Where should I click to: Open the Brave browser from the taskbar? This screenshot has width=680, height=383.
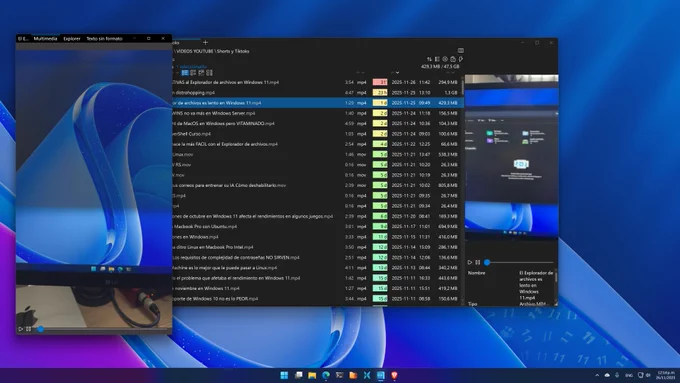(394, 375)
